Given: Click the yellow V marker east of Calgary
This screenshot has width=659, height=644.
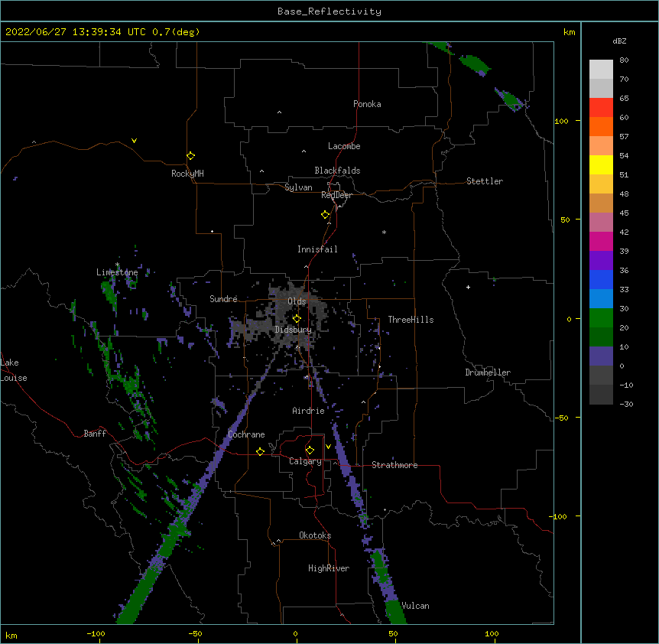Looking at the screenshot, I should pyautogui.click(x=328, y=447).
